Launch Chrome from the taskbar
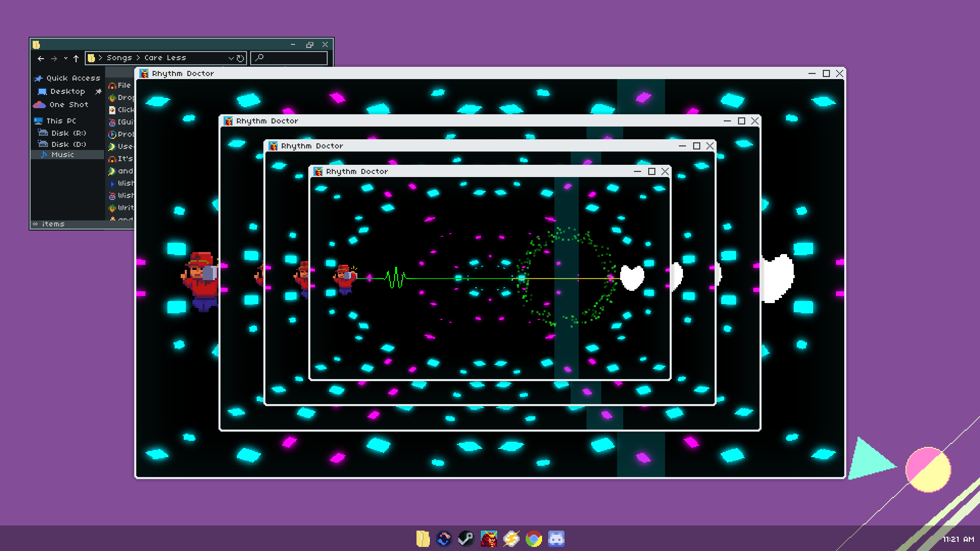Image resolution: width=980 pixels, height=551 pixels. pos(533,539)
